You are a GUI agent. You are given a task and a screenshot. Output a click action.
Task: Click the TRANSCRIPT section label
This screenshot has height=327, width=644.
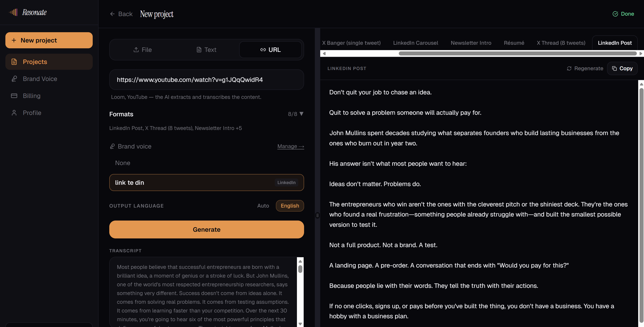[125, 251]
